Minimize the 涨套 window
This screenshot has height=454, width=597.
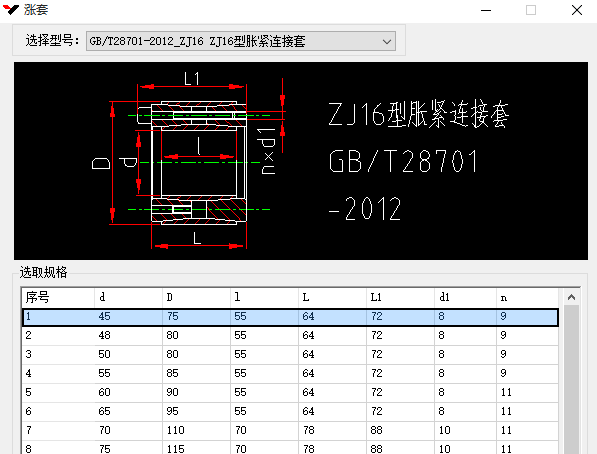point(486,10)
